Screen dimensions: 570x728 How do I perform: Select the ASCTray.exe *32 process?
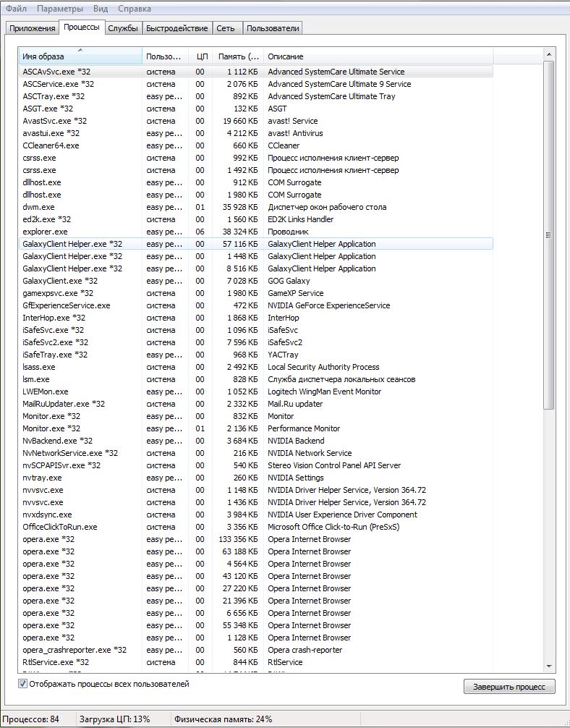[256, 96]
